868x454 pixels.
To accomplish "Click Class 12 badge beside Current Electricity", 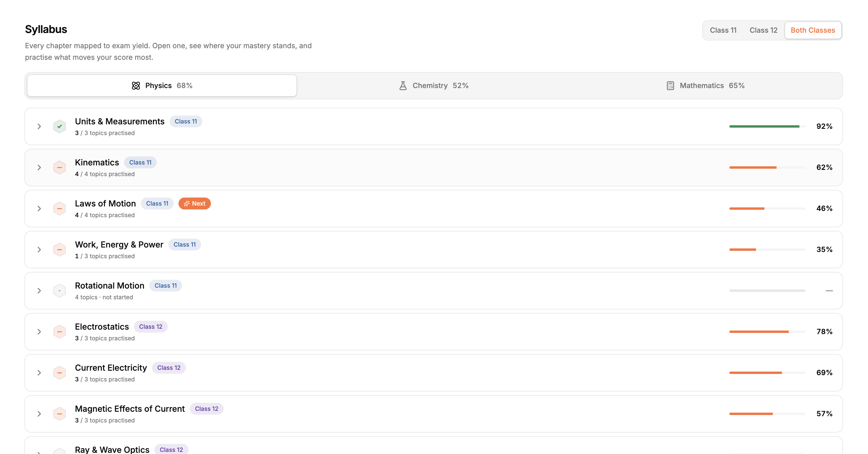I will click(169, 368).
